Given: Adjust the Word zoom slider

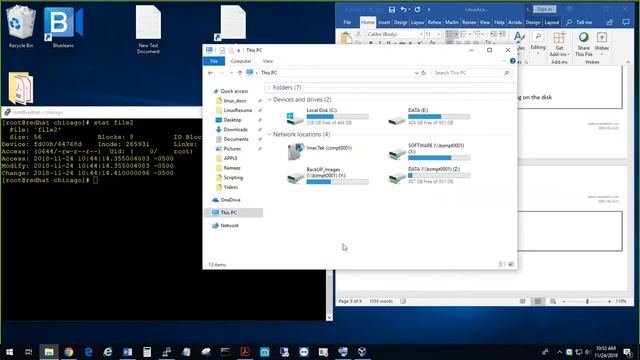Looking at the screenshot, I should [587, 301].
